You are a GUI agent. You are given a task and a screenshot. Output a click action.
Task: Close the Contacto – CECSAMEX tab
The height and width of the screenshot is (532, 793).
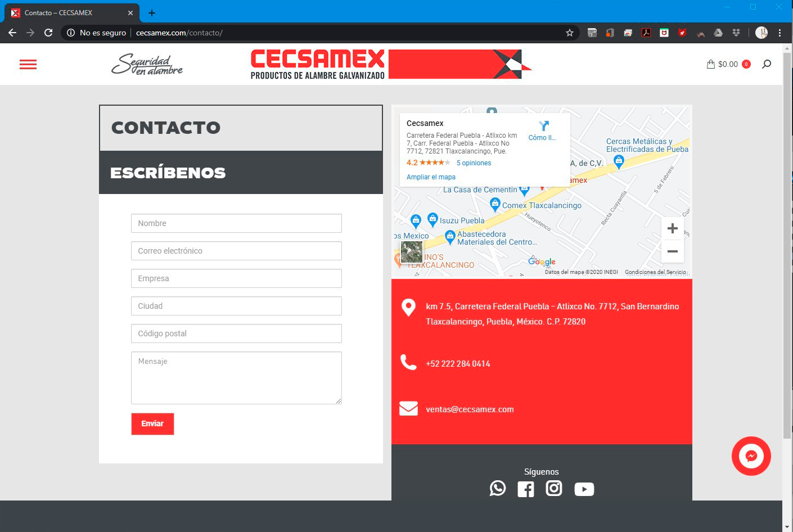pyautogui.click(x=130, y=12)
